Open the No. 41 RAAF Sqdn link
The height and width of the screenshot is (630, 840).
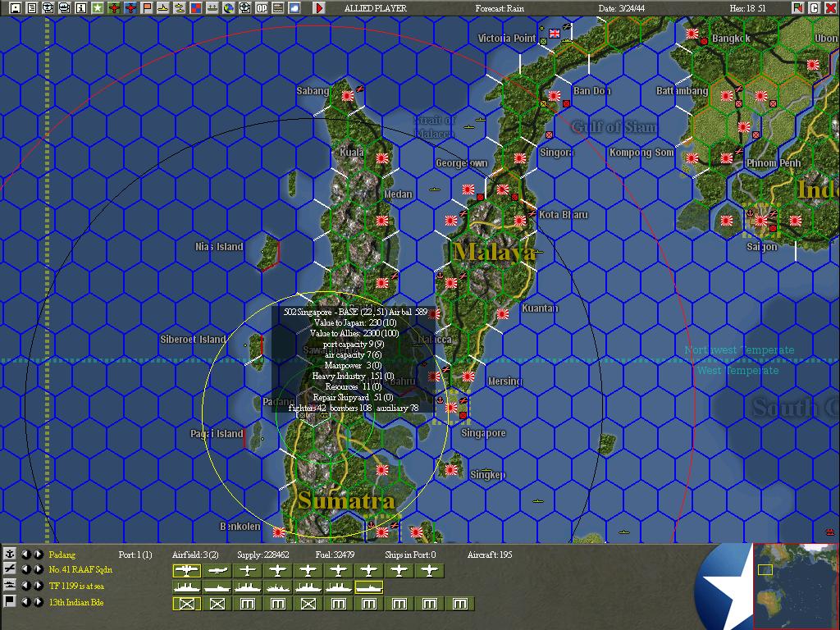pyautogui.click(x=81, y=569)
